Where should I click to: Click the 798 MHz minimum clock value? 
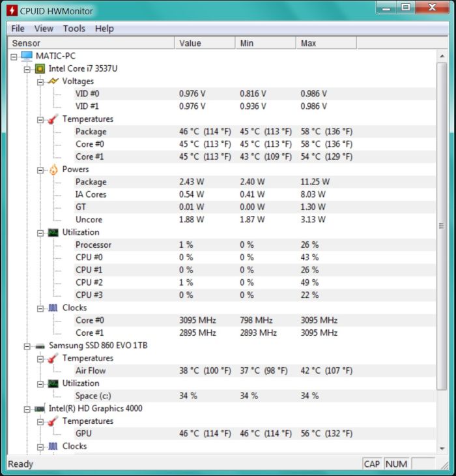256,320
